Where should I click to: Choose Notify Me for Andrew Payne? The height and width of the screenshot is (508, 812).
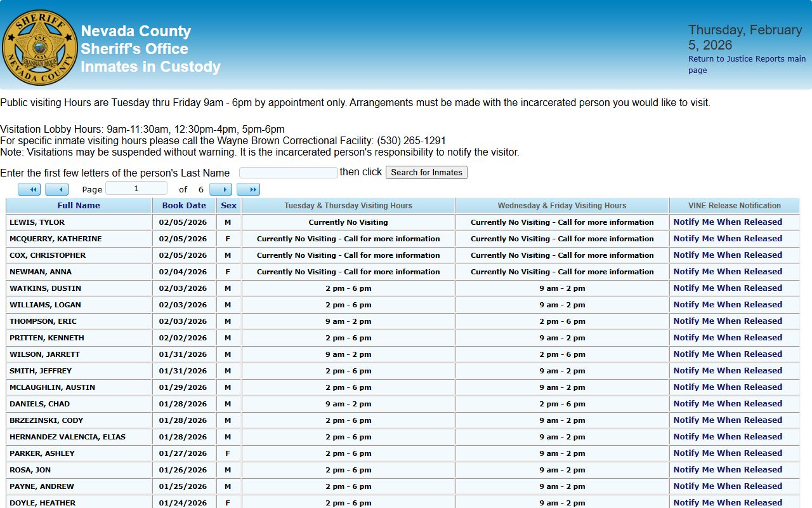pyautogui.click(x=728, y=486)
